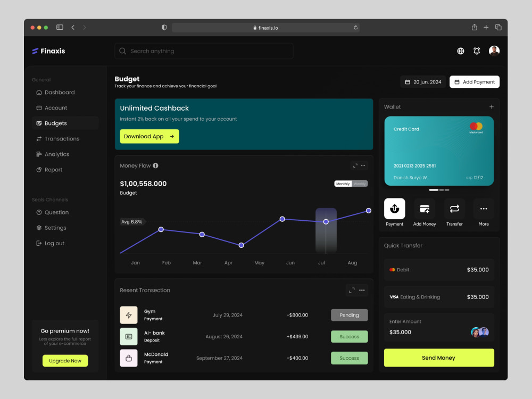This screenshot has height=399, width=532.
Task: Switch chart to Weekly
Action: coord(360,184)
